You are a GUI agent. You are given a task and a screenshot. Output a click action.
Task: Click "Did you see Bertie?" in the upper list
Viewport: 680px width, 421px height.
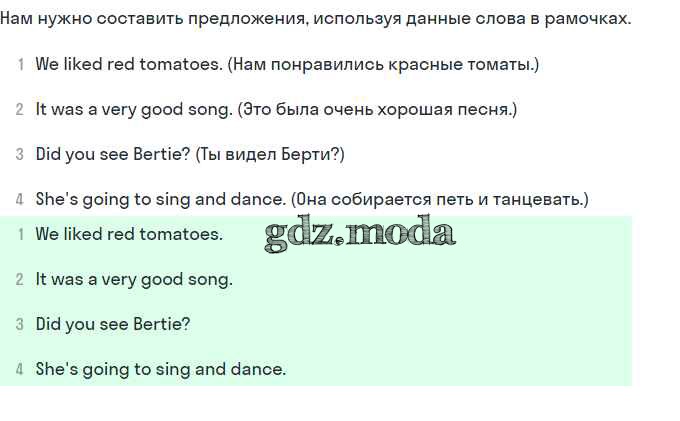click(112, 154)
